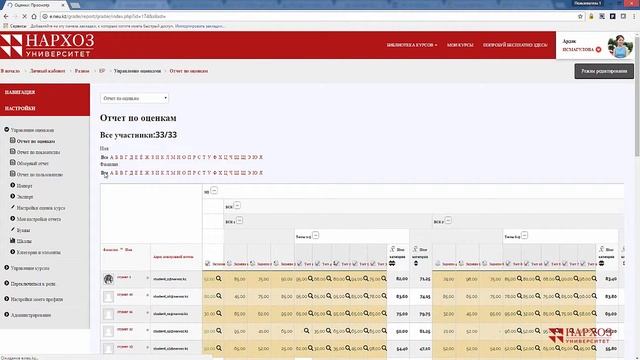This screenshot has width=640, height=360.
Task: Collapse the Управление оценками tree node
Action: coord(7,130)
